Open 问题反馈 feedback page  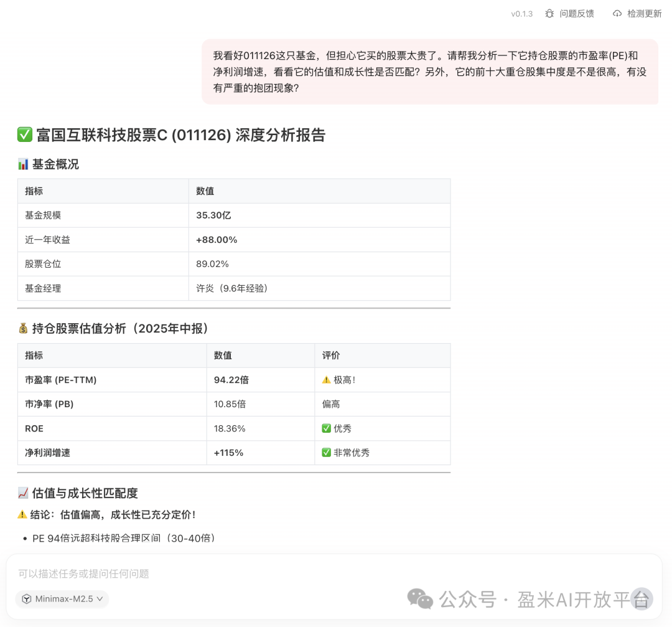pyautogui.click(x=576, y=13)
